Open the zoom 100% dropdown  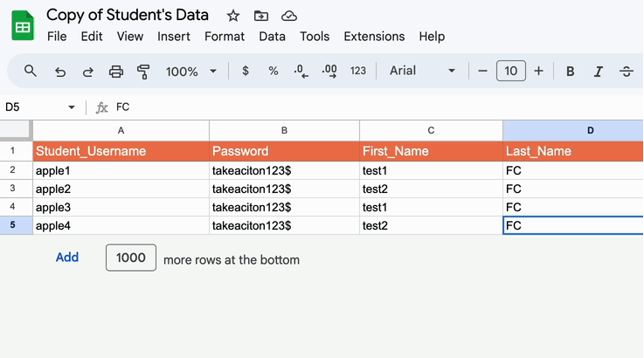(189, 72)
